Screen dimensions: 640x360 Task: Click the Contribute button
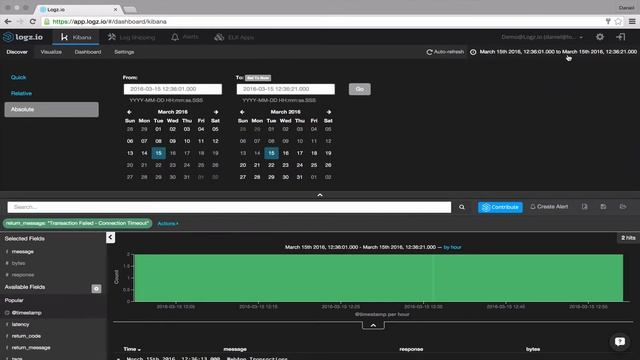tap(500, 207)
